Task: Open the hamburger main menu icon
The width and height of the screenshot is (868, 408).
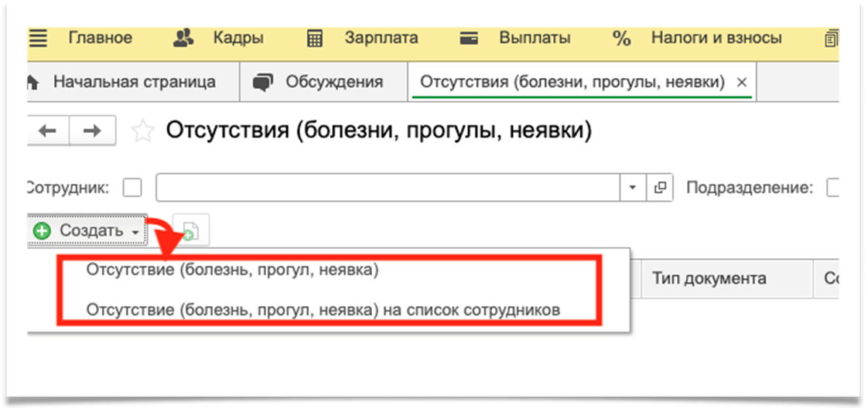Action: [38, 39]
